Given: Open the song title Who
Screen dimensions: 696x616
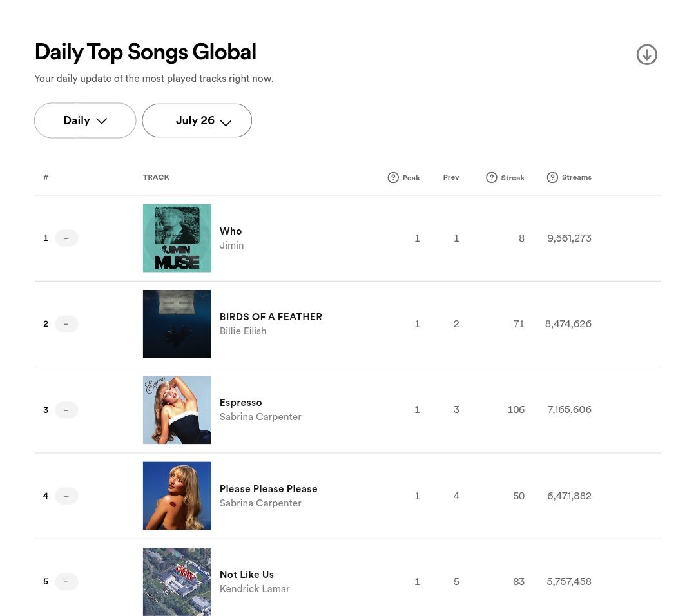Looking at the screenshot, I should point(231,231).
